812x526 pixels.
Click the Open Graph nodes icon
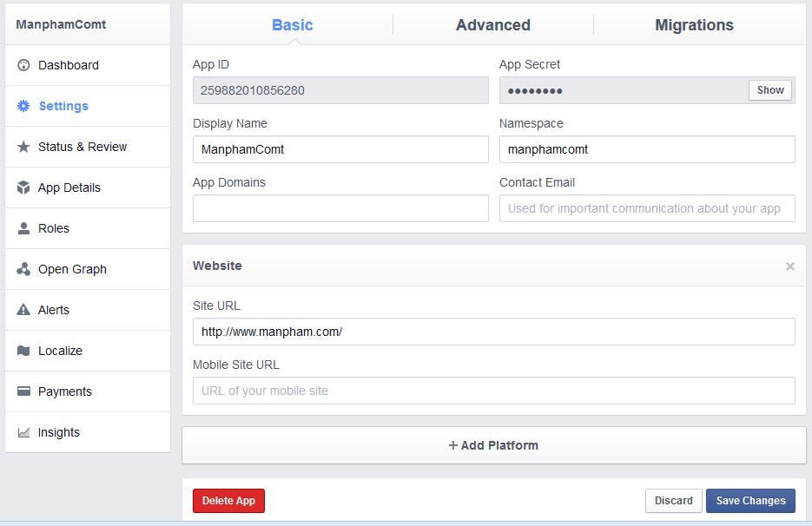[x=23, y=269]
